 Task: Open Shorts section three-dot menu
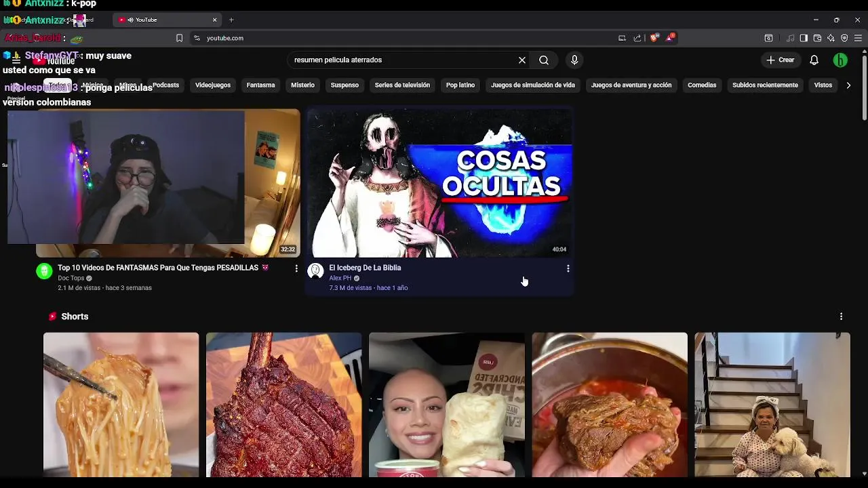coord(841,317)
